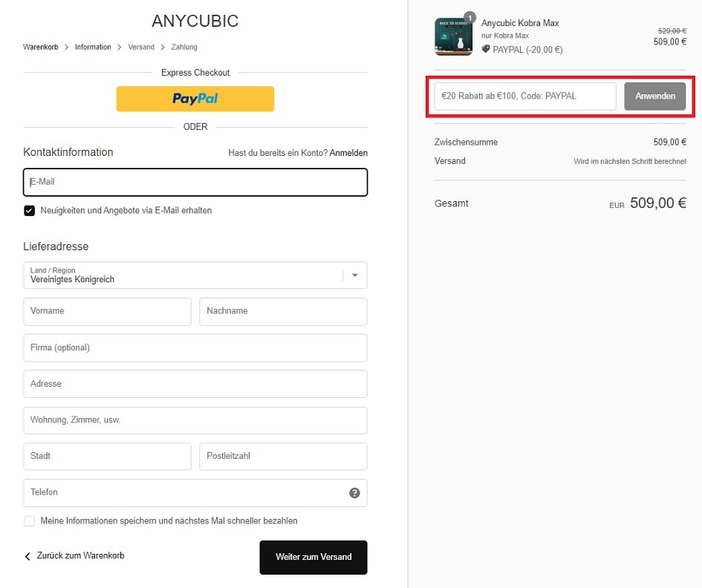Viewport: 702px width, 588px height.
Task: Click the quantity badge on product thumbnail
Action: coord(469,18)
